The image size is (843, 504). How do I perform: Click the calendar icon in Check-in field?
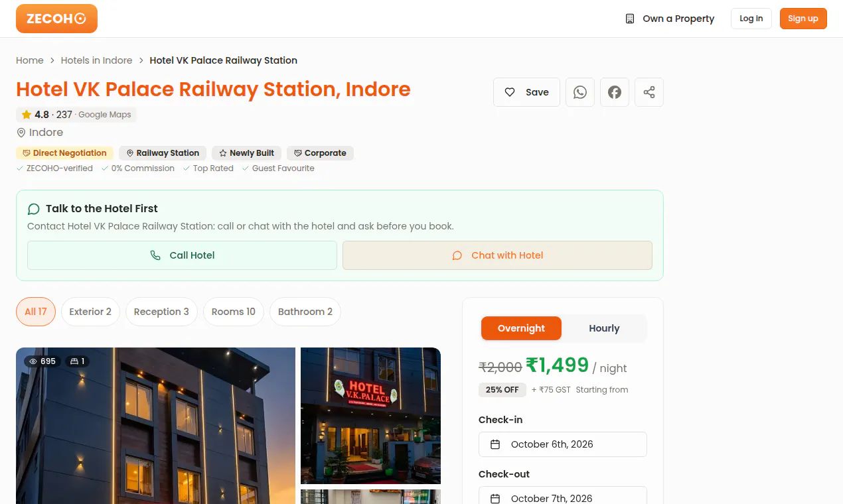495,444
